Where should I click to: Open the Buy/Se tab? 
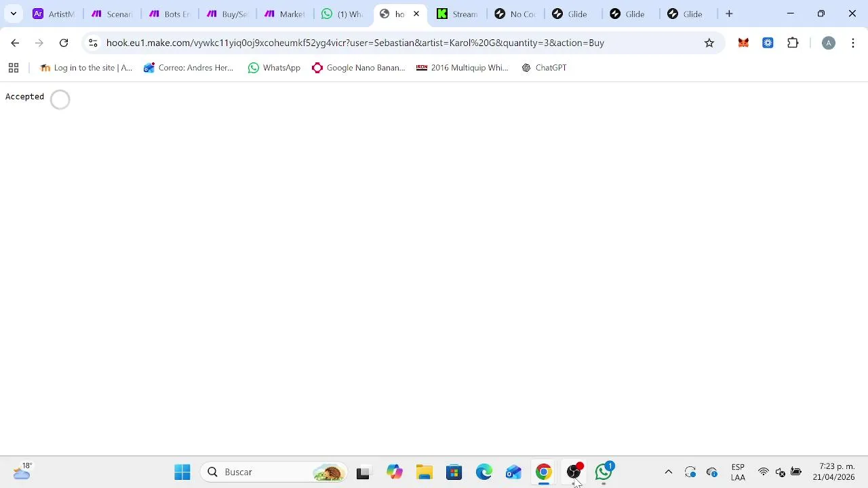click(227, 14)
